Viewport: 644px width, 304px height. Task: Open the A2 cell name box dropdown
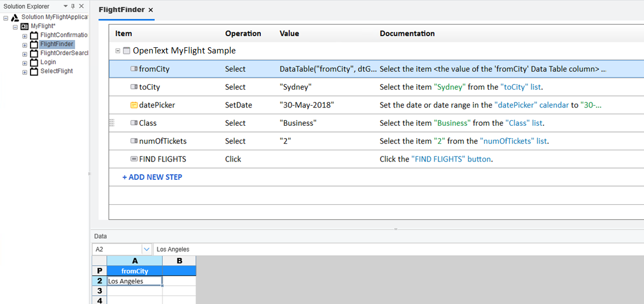point(147,249)
